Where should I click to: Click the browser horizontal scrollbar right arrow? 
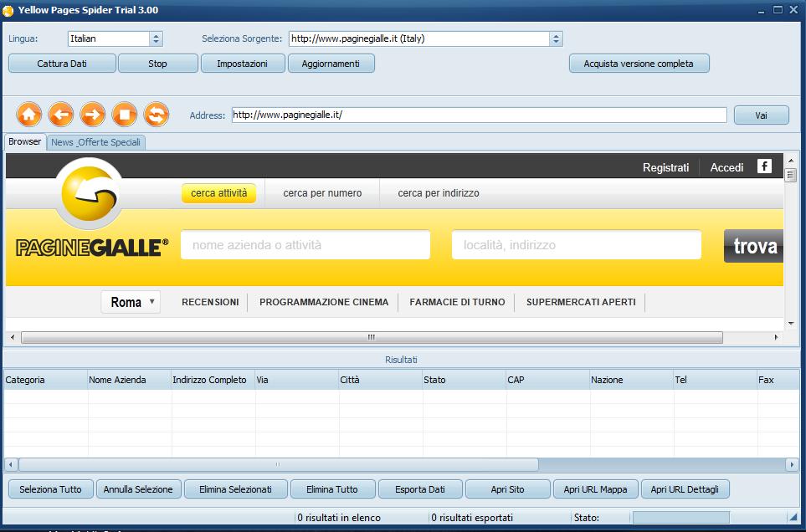(776, 337)
